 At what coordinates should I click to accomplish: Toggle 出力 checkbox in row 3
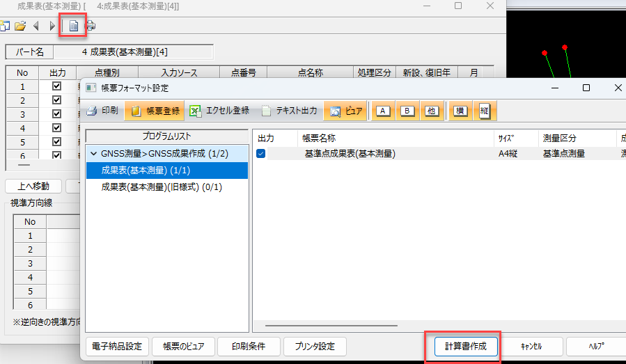[56, 114]
